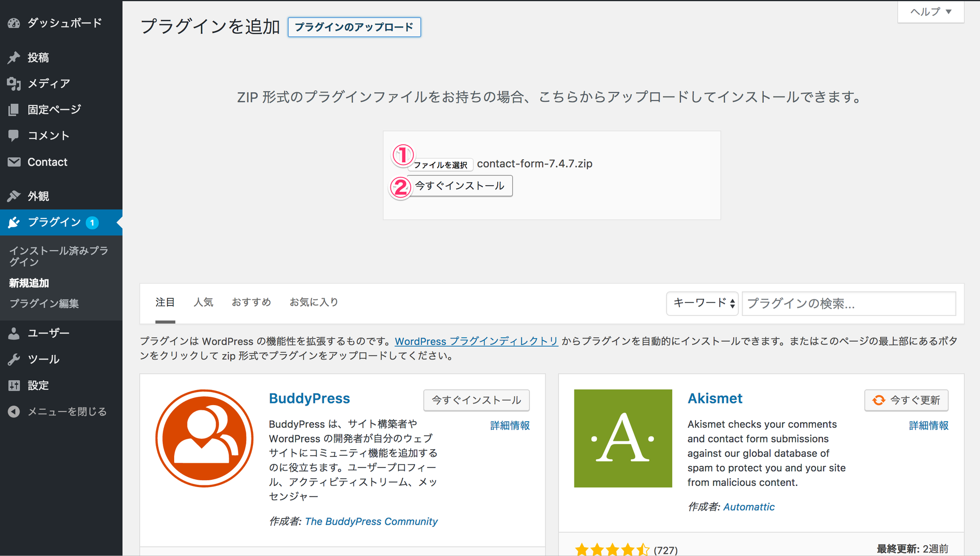The width and height of the screenshot is (980, 556).
Task: Click the プラグインのアップロード button
Action: point(354,27)
